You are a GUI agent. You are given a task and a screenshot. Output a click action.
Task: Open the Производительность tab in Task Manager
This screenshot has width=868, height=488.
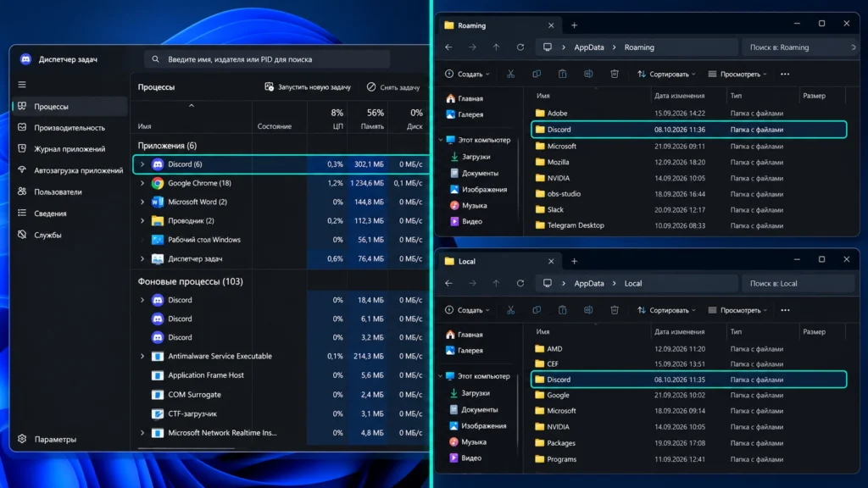pyautogui.click(x=70, y=128)
